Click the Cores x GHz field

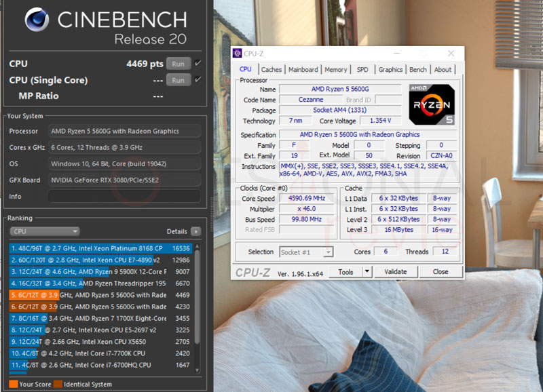124,147
